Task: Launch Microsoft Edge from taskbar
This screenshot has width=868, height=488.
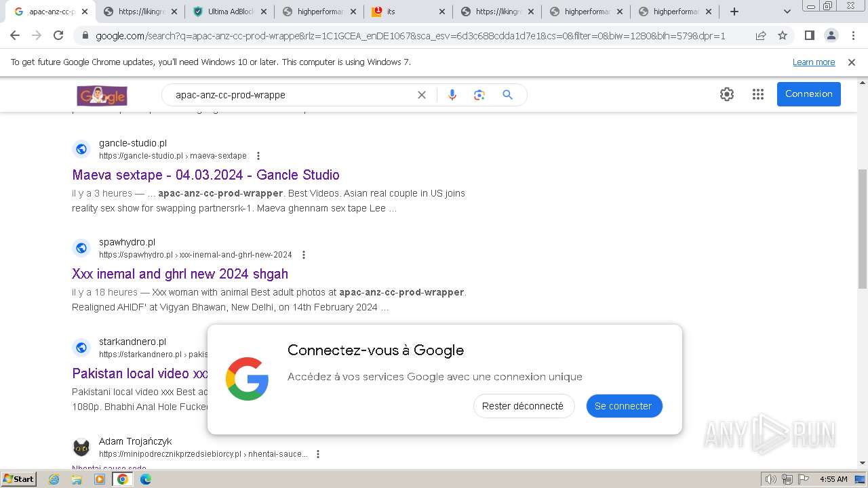Action: [x=146, y=479]
